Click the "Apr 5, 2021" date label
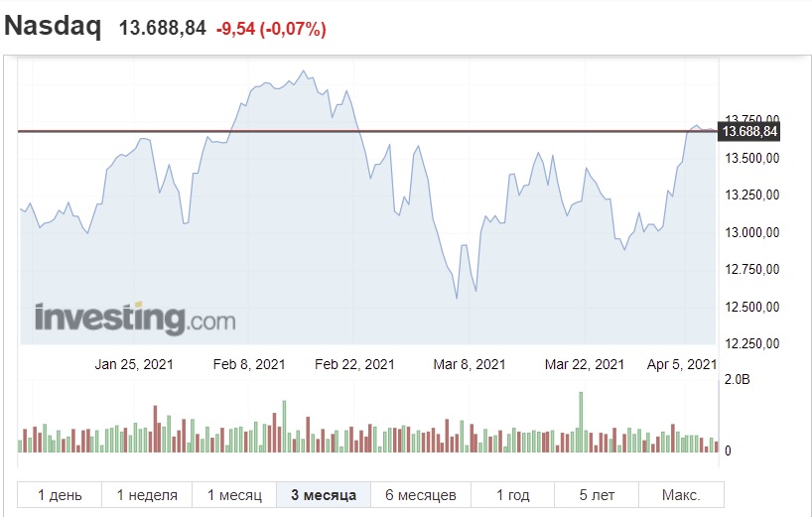This screenshot has height=517, width=812. 681,364
